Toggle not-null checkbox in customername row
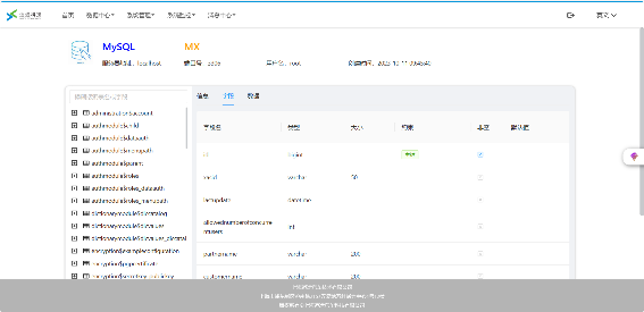 pos(480,276)
